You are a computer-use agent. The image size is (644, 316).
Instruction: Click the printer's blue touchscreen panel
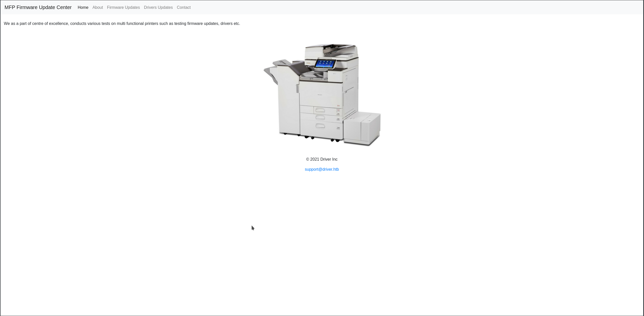pyautogui.click(x=325, y=64)
